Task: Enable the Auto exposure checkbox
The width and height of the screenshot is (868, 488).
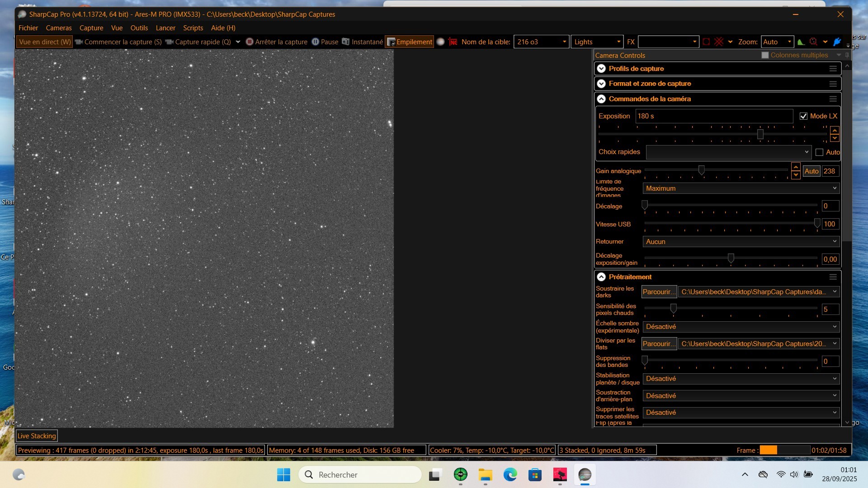Action: click(x=819, y=152)
